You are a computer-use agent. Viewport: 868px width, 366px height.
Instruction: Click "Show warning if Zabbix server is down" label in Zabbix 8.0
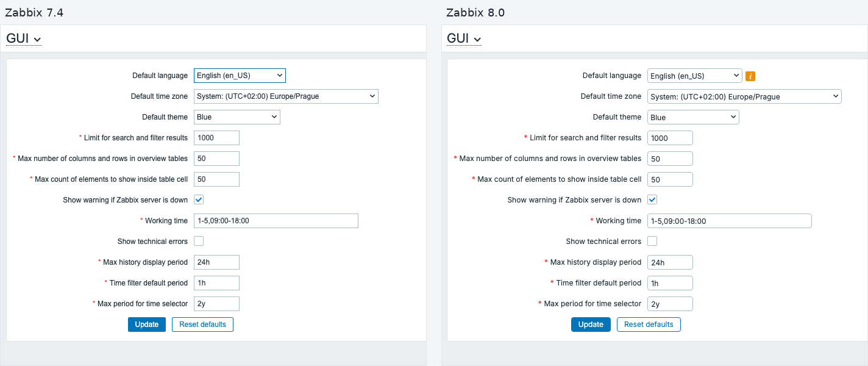[x=575, y=200]
